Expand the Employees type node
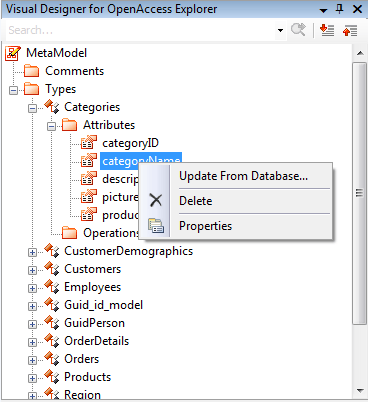The width and height of the screenshot is (368, 402). tap(32, 288)
